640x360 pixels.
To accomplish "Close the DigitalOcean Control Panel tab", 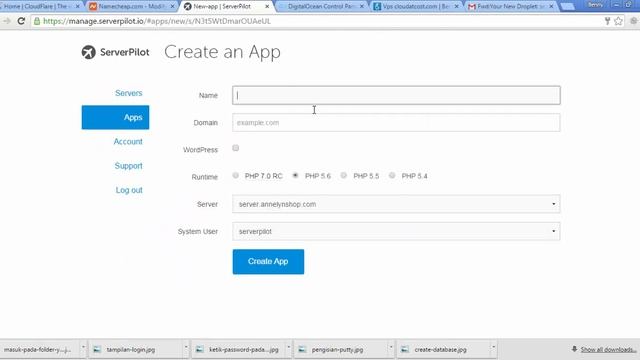I will 362,7.
